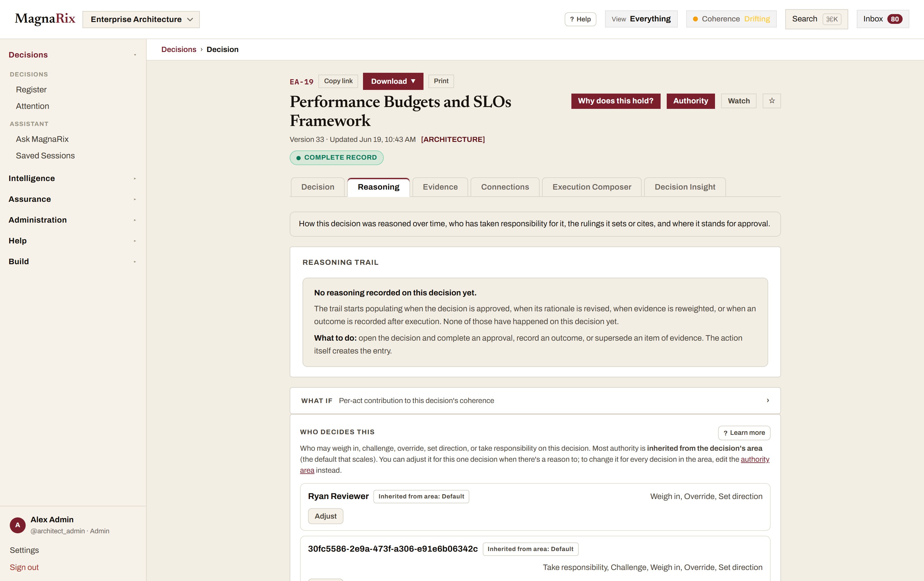Click the name Ryan Reviewer
924x581 pixels.
click(x=338, y=497)
